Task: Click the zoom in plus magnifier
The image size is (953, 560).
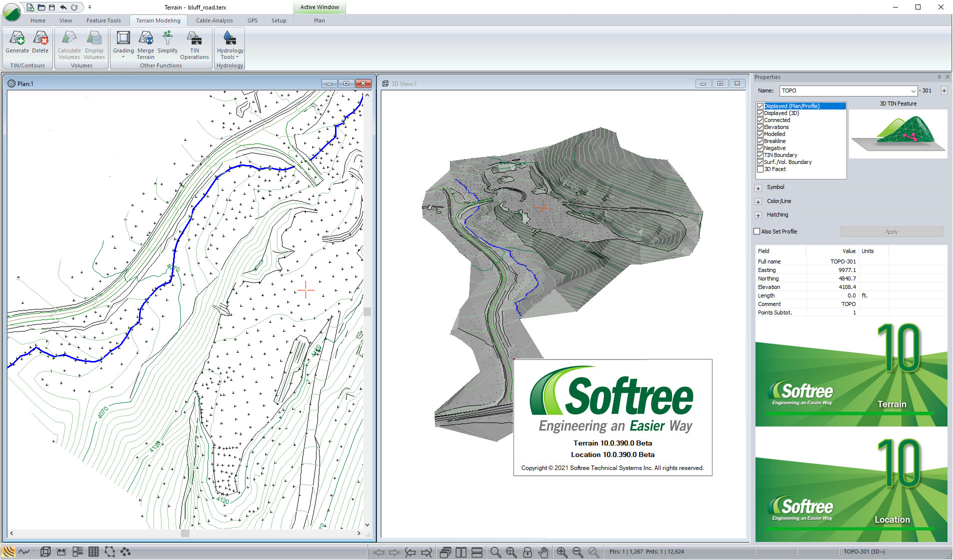Action: coord(562,552)
